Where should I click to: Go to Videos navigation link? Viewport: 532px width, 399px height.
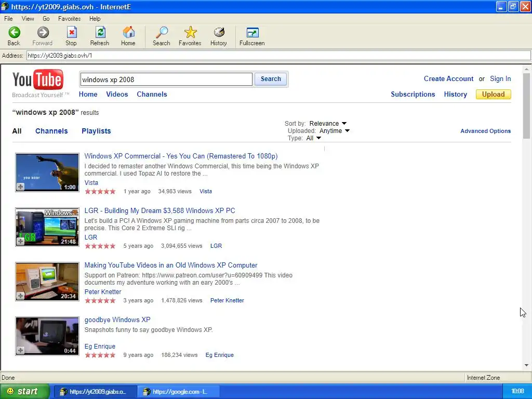[x=117, y=95]
